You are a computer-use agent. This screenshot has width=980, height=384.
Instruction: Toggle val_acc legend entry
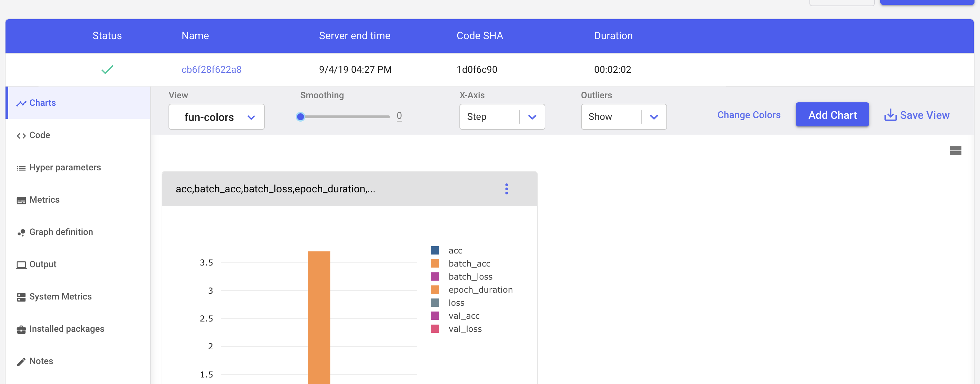[455, 316]
